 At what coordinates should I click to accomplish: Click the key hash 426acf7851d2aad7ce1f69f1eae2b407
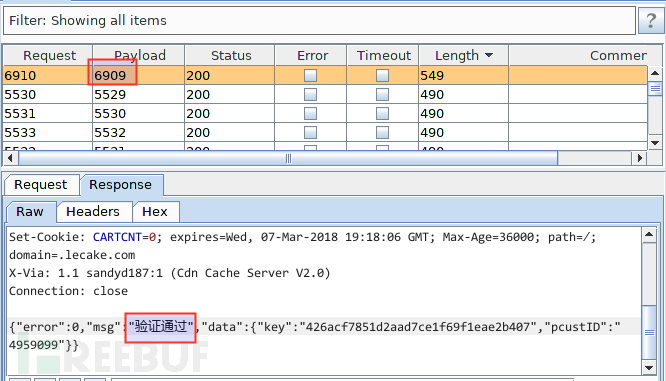point(418,327)
